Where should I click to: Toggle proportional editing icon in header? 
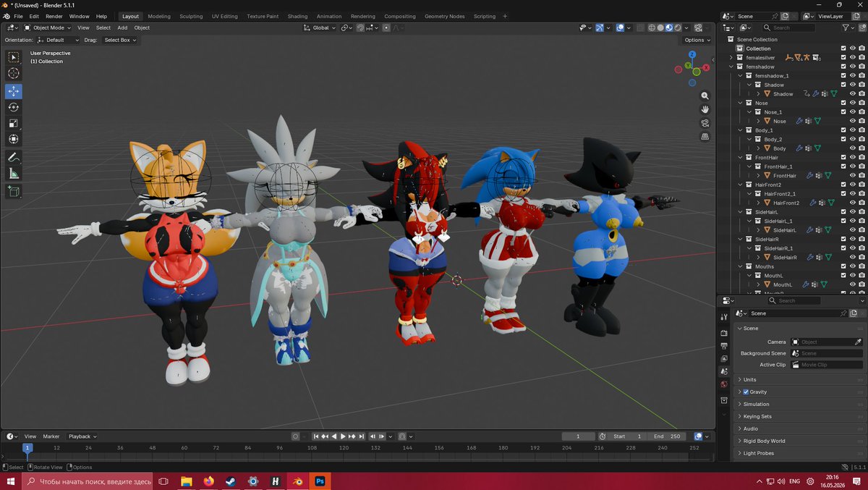click(x=387, y=28)
